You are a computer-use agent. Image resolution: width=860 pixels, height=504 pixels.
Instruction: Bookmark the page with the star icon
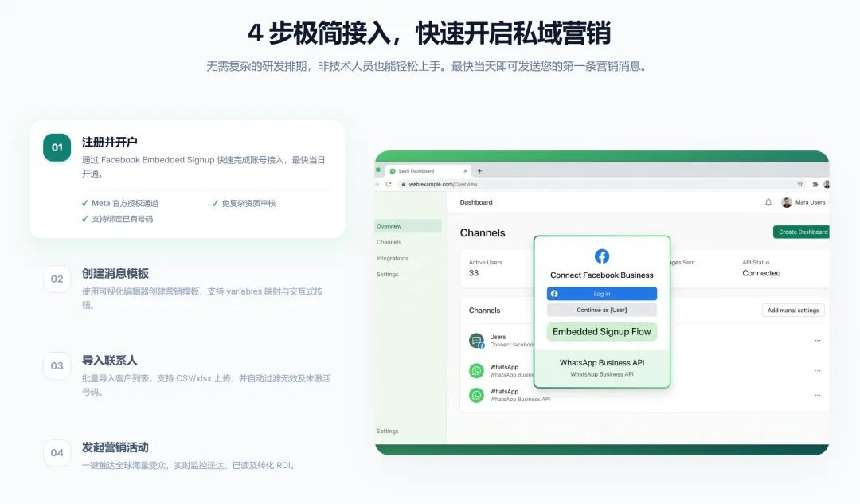click(800, 184)
